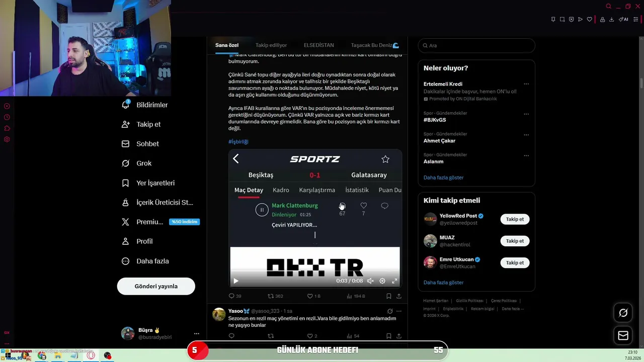This screenshot has height=362, width=644.
Task: Open Opera Flow send icon
Action: point(580,19)
